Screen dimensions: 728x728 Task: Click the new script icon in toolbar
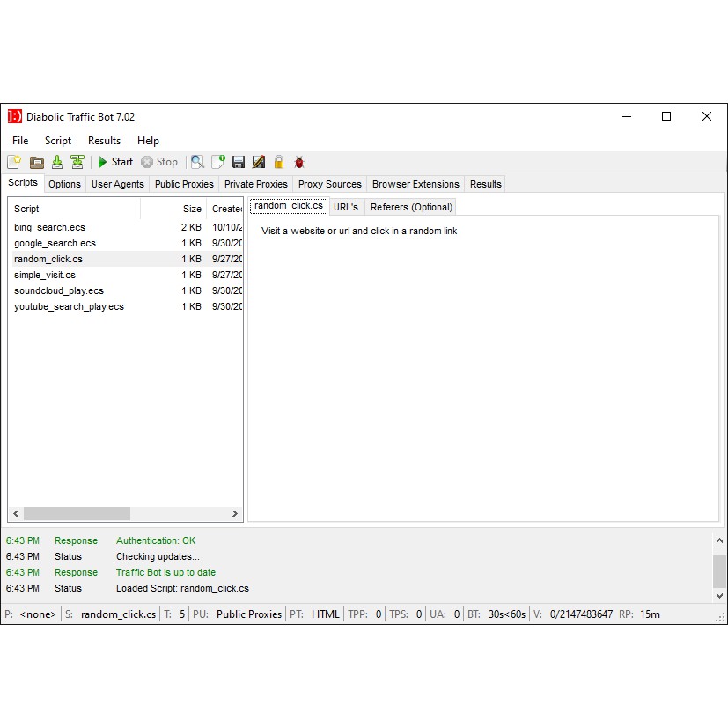[14, 162]
